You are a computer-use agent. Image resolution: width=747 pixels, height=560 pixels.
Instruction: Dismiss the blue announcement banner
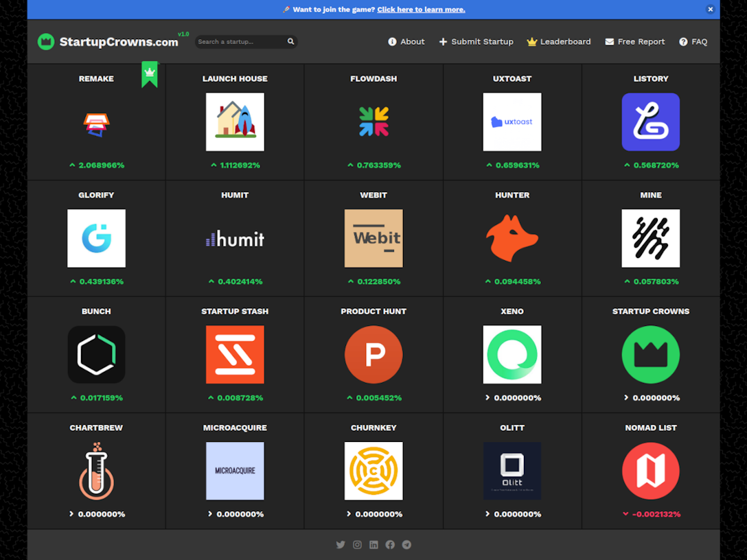(711, 10)
